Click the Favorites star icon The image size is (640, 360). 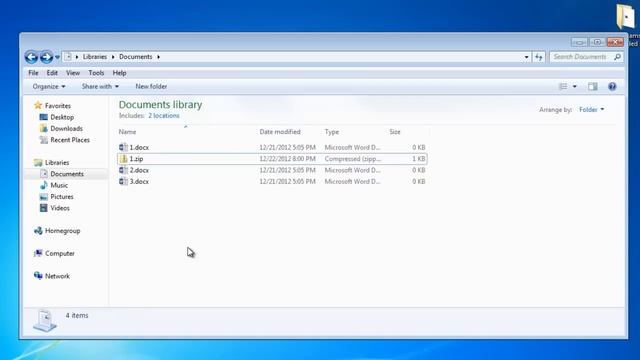point(38,105)
